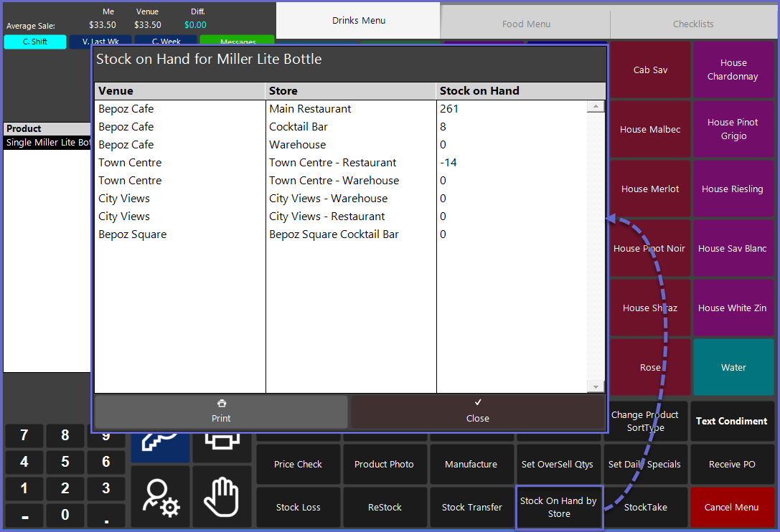Click the user settings gear icon
Image resolution: width=780 pixels, height=532 pixels.
[160, 498]
